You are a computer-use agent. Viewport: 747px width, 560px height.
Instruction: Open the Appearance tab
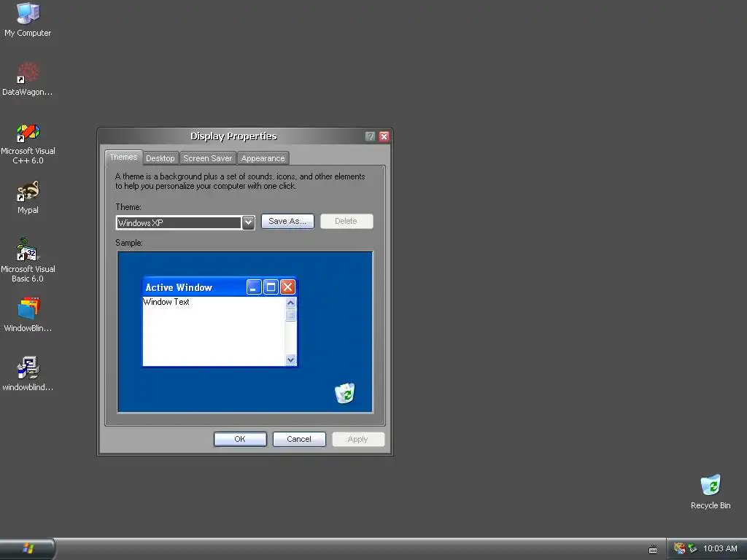coord(263,158)
